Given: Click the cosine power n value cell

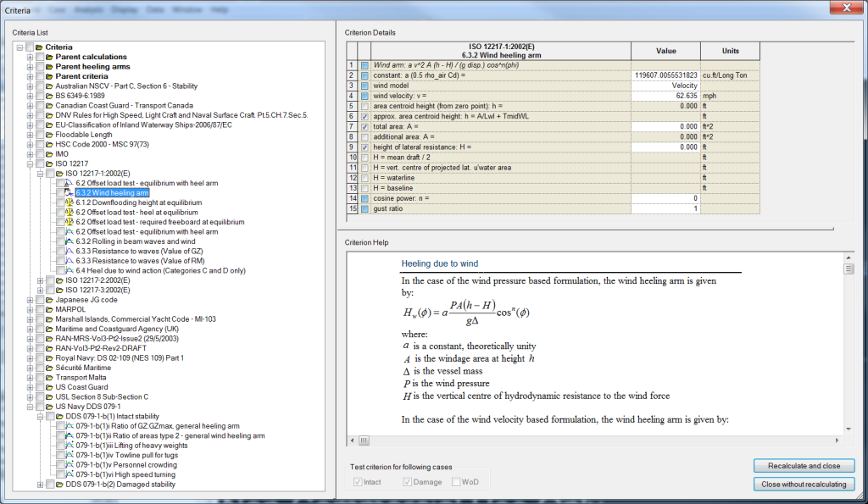Looking at the screenshot, I should point(665,198).
